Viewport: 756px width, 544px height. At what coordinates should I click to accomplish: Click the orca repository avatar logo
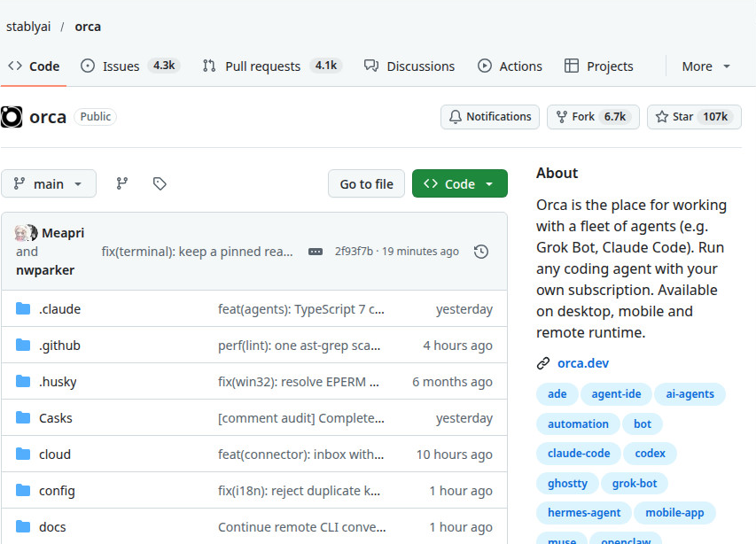[12, 117]
